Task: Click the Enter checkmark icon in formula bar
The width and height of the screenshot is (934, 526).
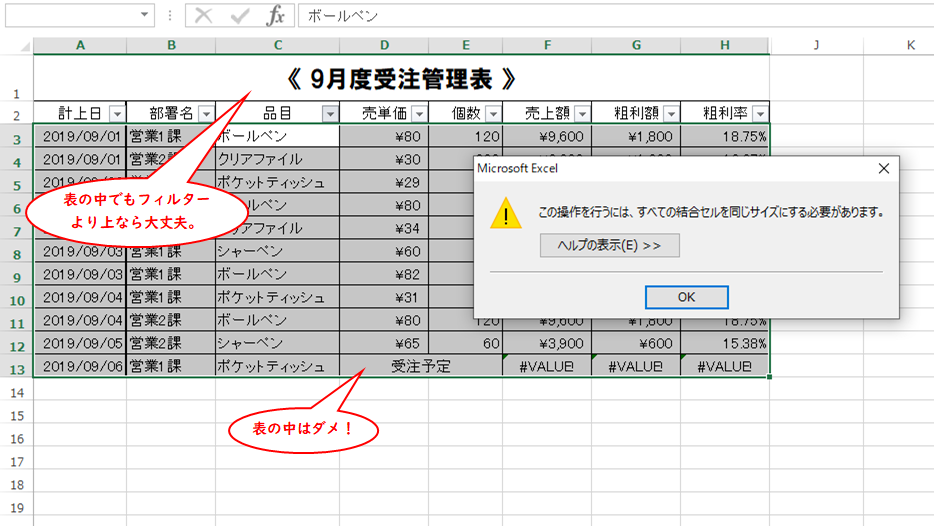Action: [x=239, y=16]
